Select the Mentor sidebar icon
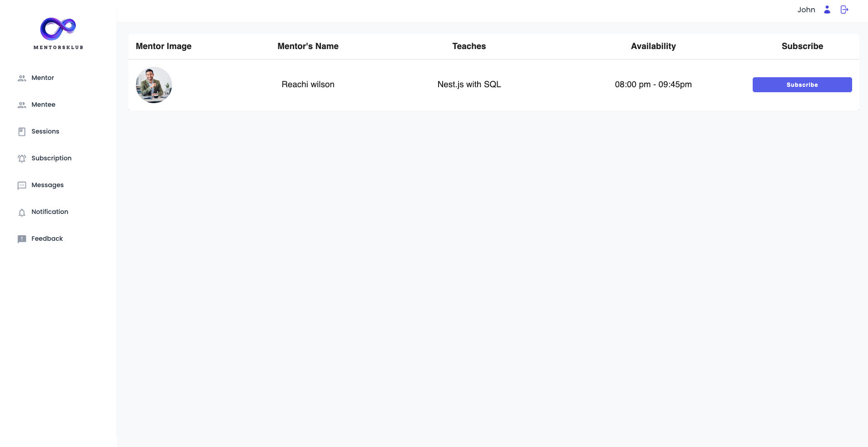Viewport: 868px width, 447px height. 22,78
